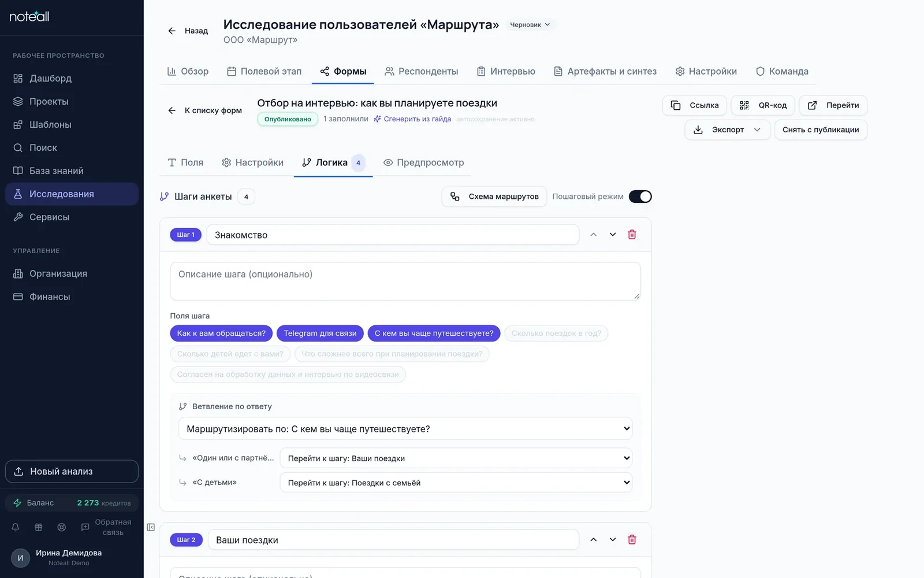
Task: Click «Сгенерить из гайда» link
Action: pyautogui.click(x=412, y=119)
